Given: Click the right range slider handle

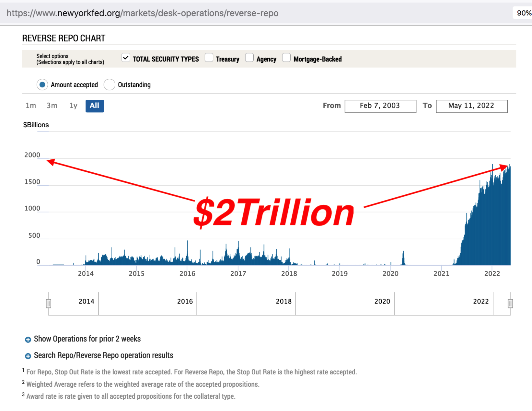Looking at the screenshot, I should [510, 304].
